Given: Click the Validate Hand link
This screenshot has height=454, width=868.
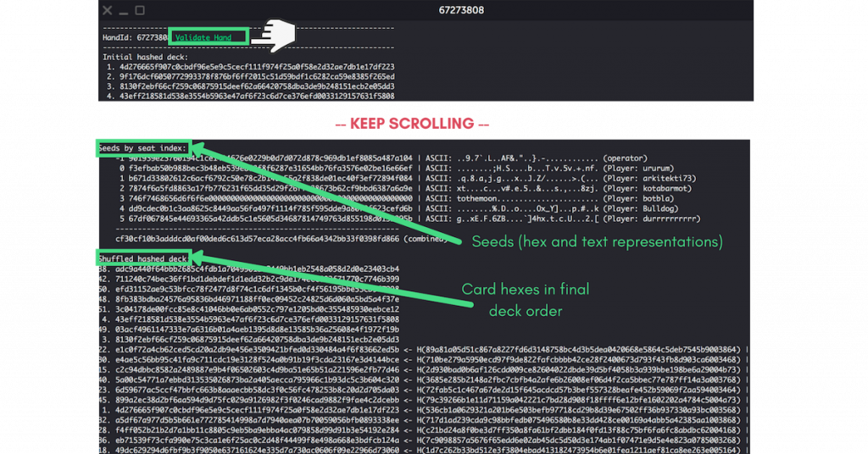Looking at the screenshot, I should (x=203, y=37).
